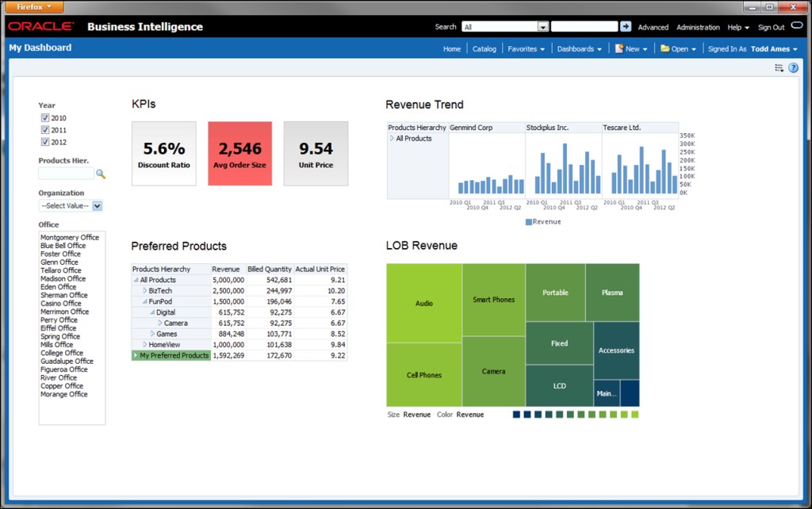
Task: Select the Camera treemap tile
Action: (493, 371)
